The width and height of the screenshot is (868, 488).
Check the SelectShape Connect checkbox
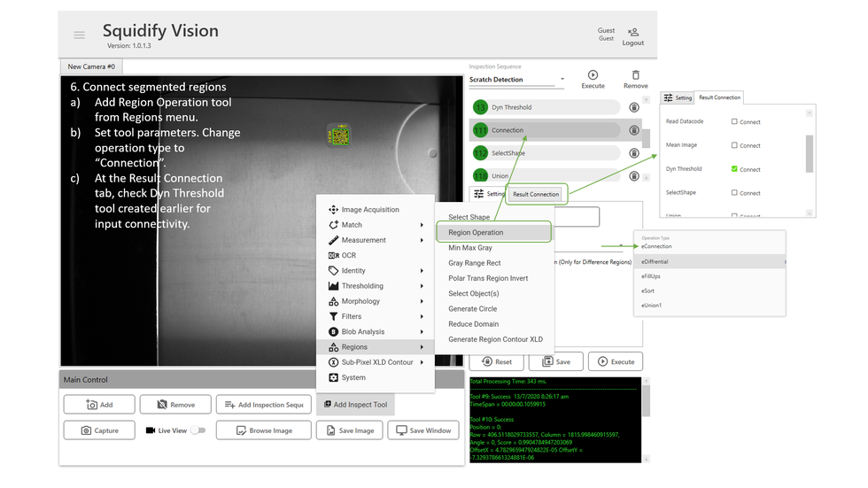point(734,193)
